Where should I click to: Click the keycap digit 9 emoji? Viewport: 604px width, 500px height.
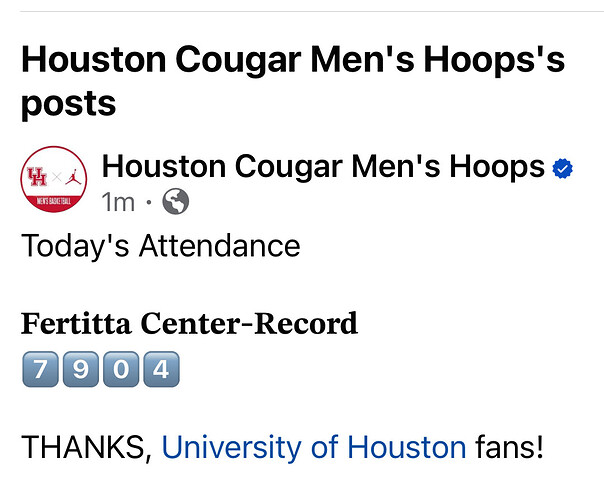(x=81, y=369)
